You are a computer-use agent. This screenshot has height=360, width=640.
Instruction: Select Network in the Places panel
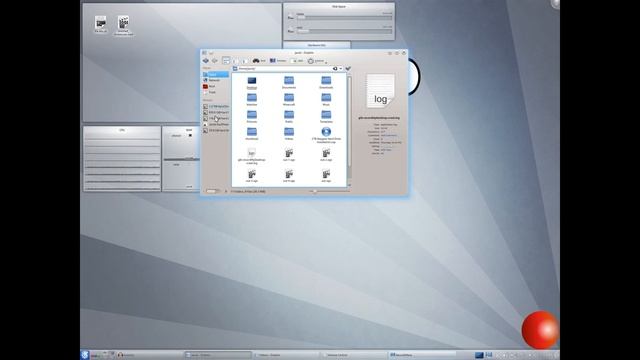216,80
